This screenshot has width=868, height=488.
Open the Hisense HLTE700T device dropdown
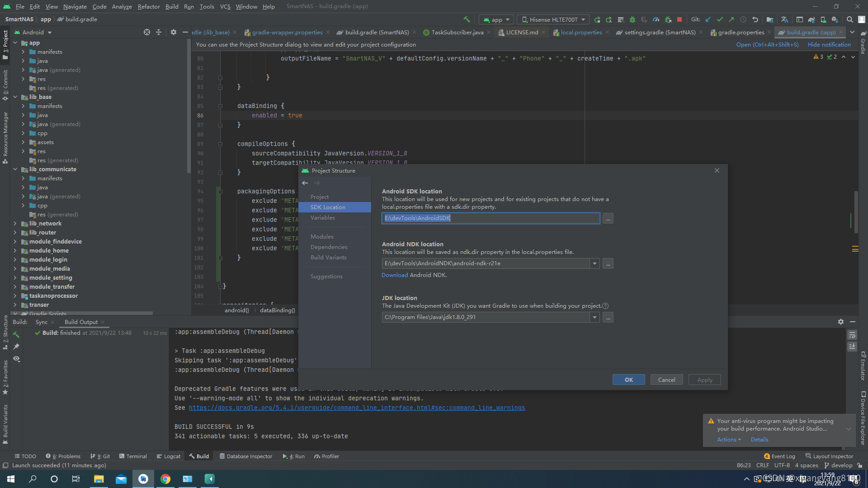point(552,19)
